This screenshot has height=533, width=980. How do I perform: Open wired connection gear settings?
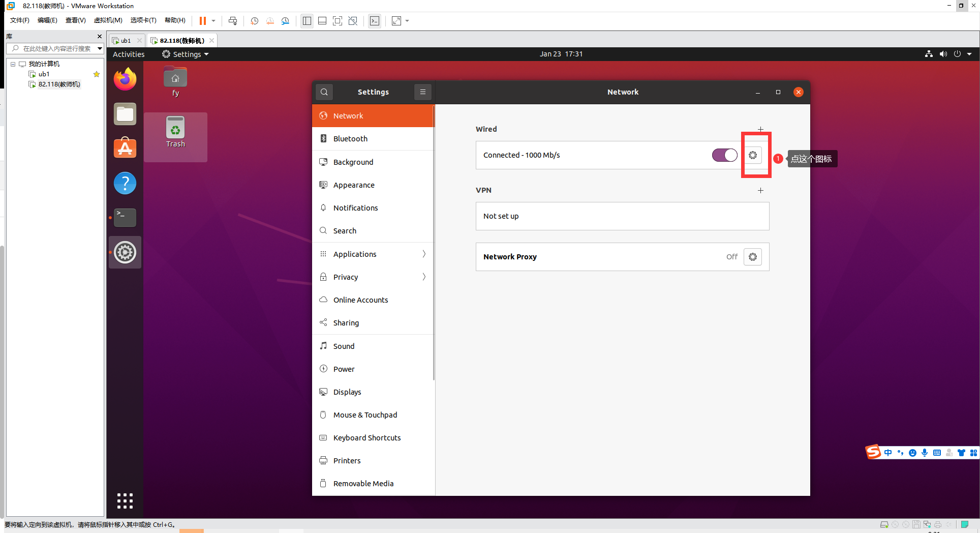point(753,155)
